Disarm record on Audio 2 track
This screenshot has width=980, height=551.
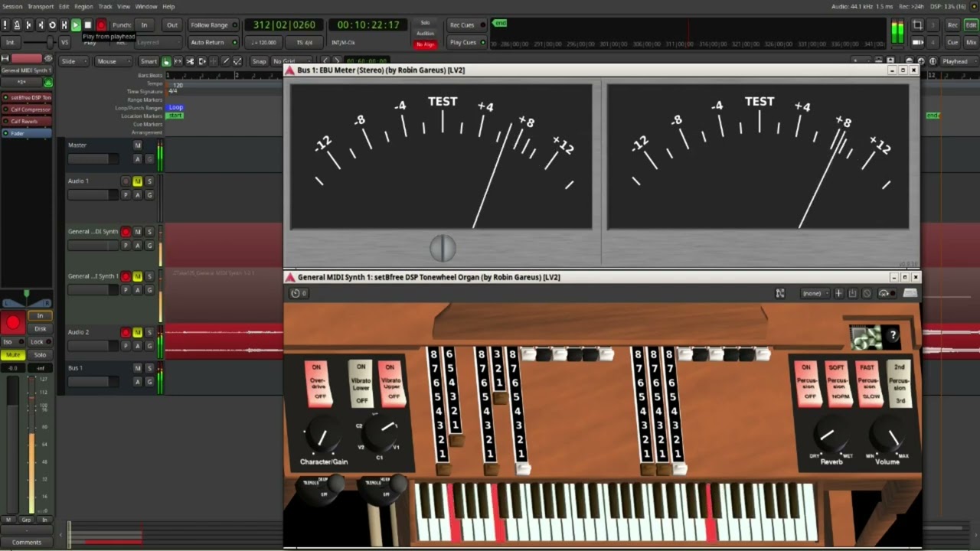(x=126, y=332)
